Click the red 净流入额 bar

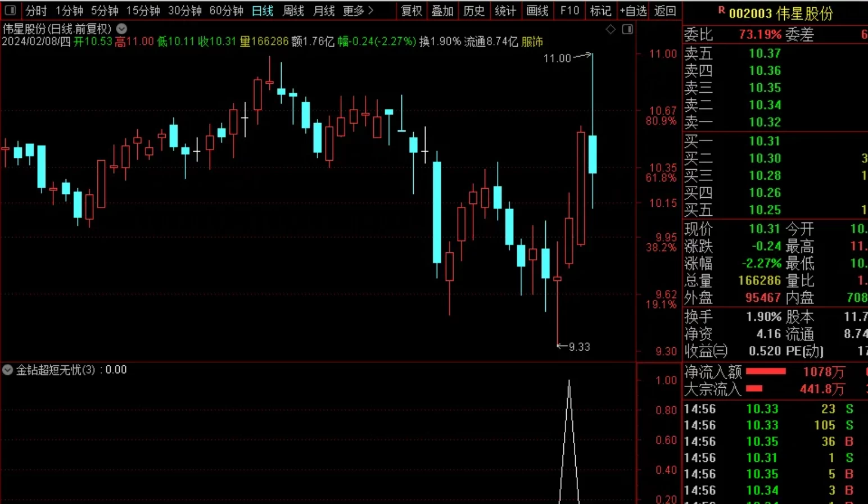pyautogui.click(x=765, y=371)
